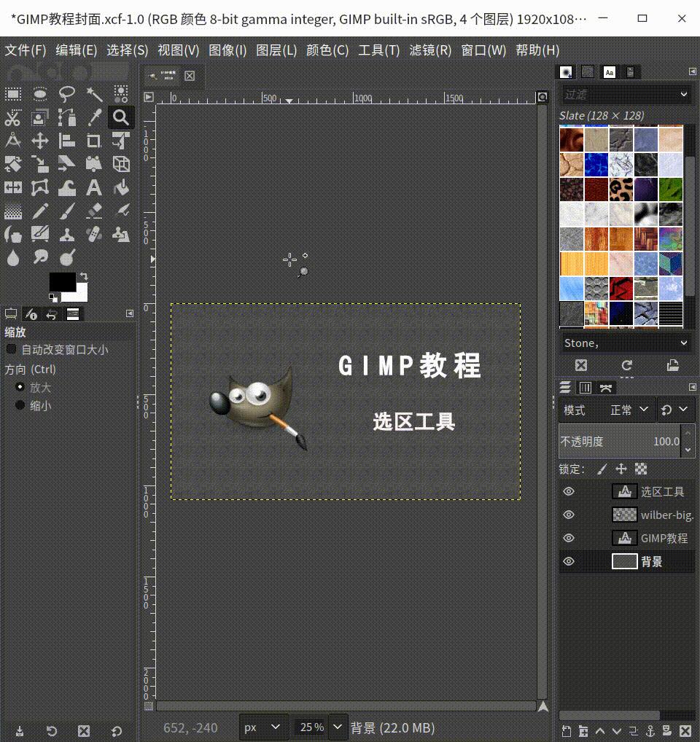Enable the lock pixels brush icon in 锁定 row
The height and width of the screenshot is (742, 700).
pyautogui.click(x=602, y=469)
